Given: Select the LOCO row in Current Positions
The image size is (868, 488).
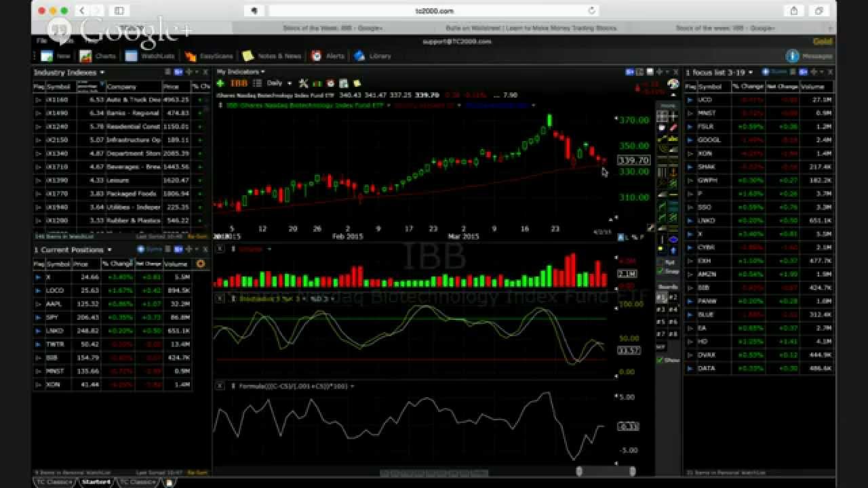Looking at the screenshot, I should [113, 291].
